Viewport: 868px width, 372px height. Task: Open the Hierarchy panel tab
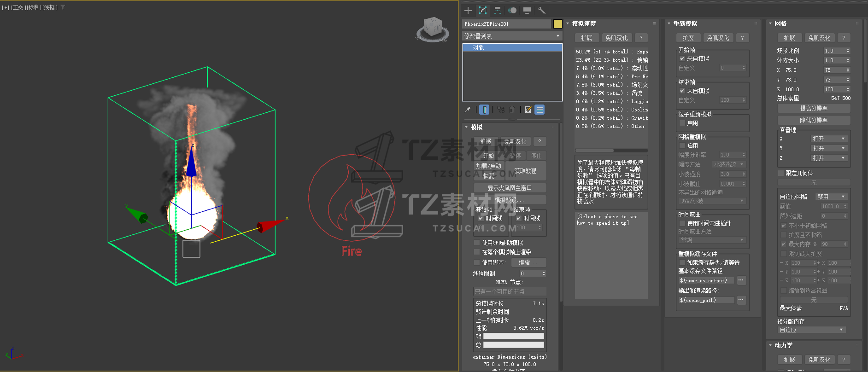498,11
